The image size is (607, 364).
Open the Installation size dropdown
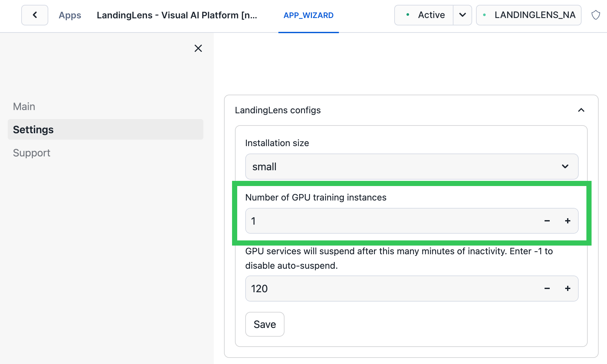412,166
